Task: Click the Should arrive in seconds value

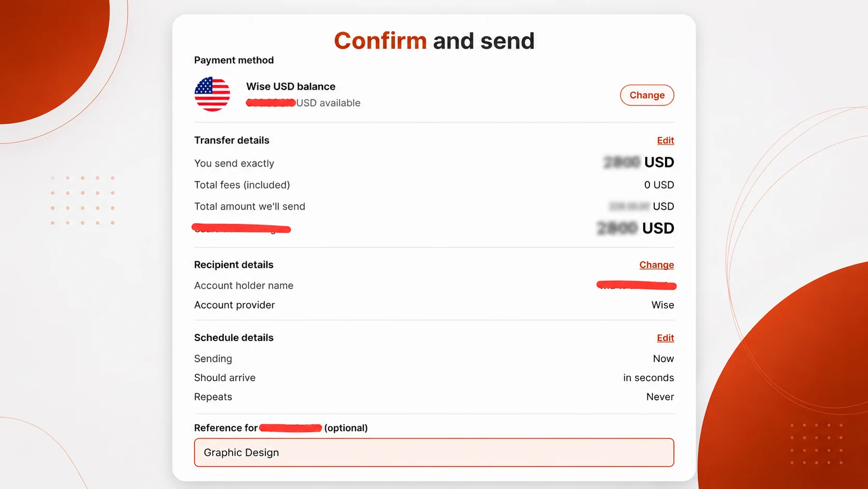Action: coord(648,378)
